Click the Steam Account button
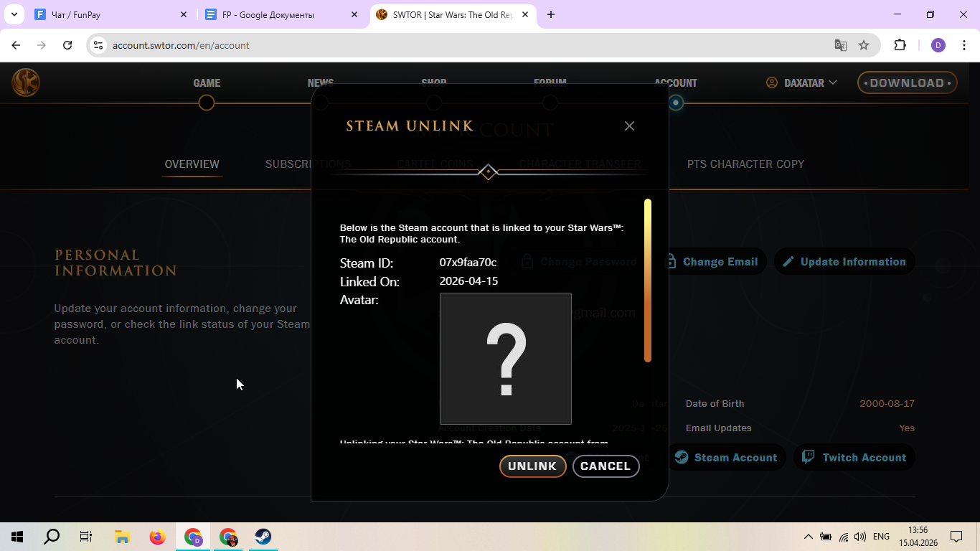This screenshot has width=980, height=551. pyautogui.click(x=727, y=458)
